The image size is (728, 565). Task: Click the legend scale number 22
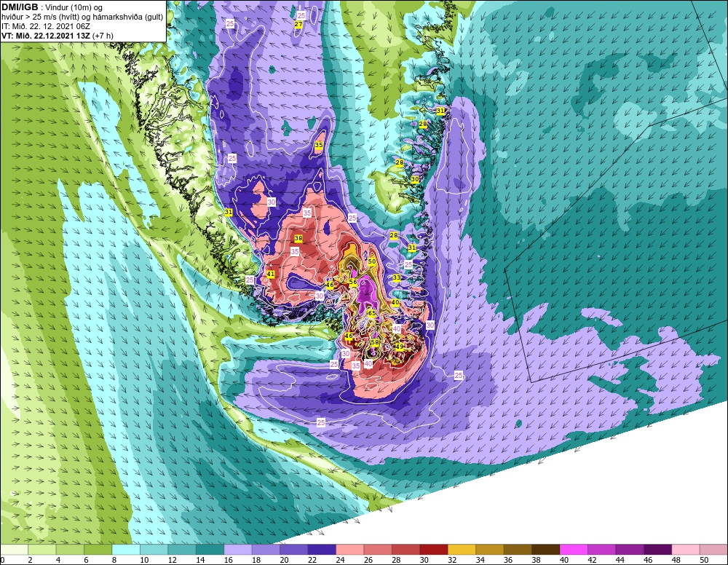pos(312,561)
